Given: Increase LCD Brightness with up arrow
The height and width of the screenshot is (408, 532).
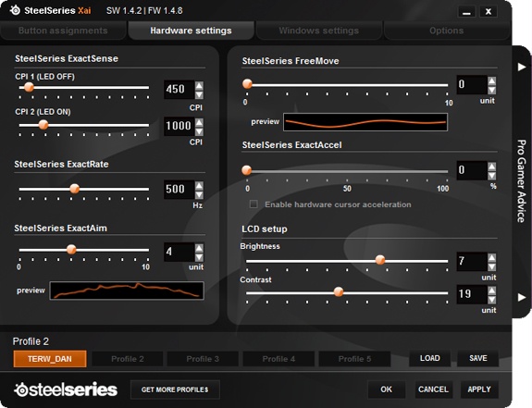Looking at the screenshot, I should 491,258.
